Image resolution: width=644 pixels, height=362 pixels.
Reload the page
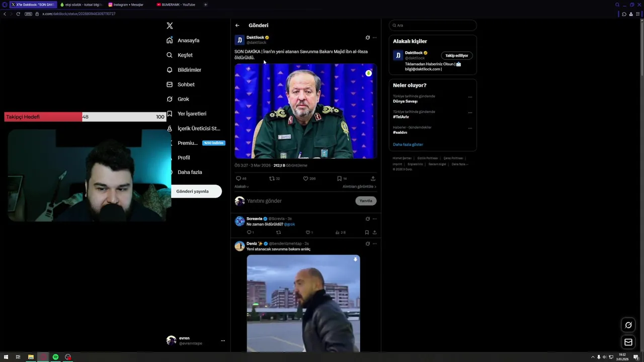tap(18, 14)
